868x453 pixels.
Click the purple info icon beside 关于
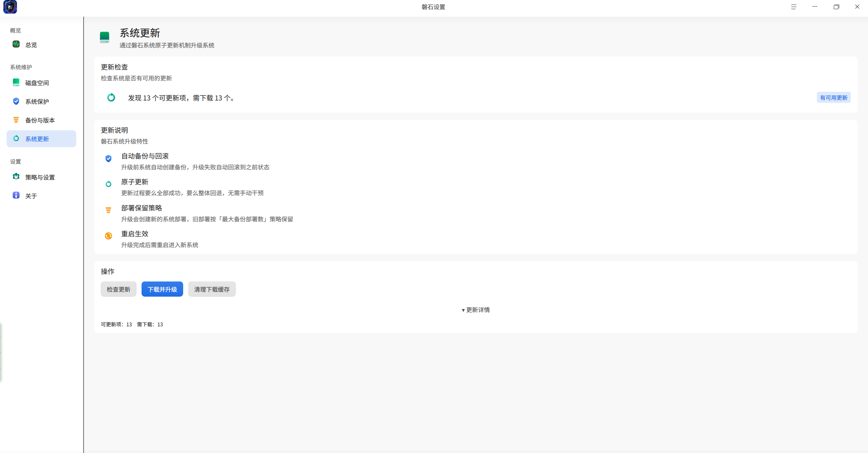pyautogui.click(x=16, y=195)
